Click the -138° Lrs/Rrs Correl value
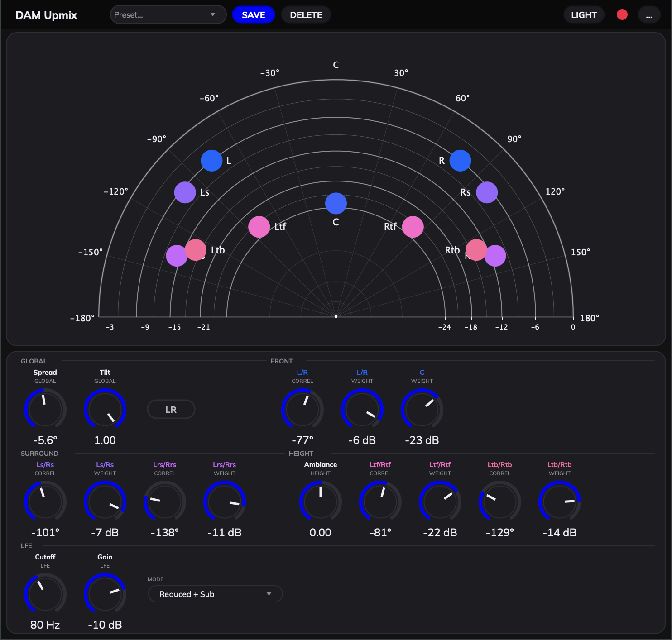This screenshot has width=672, height=640. [165, 533]
